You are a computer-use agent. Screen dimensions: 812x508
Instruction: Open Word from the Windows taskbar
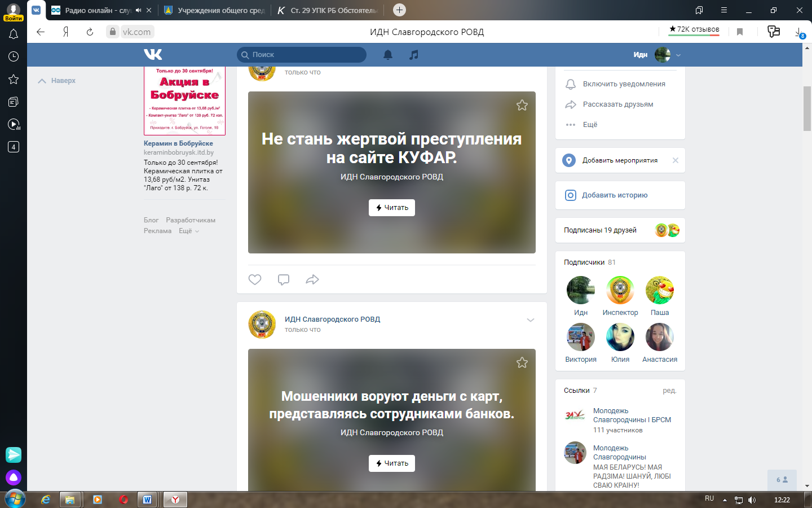[148, 500]
